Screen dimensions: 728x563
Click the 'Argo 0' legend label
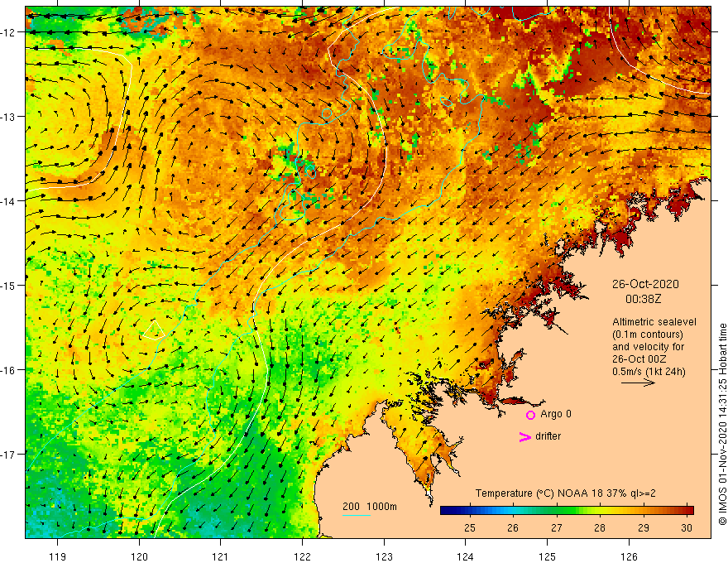556,414
